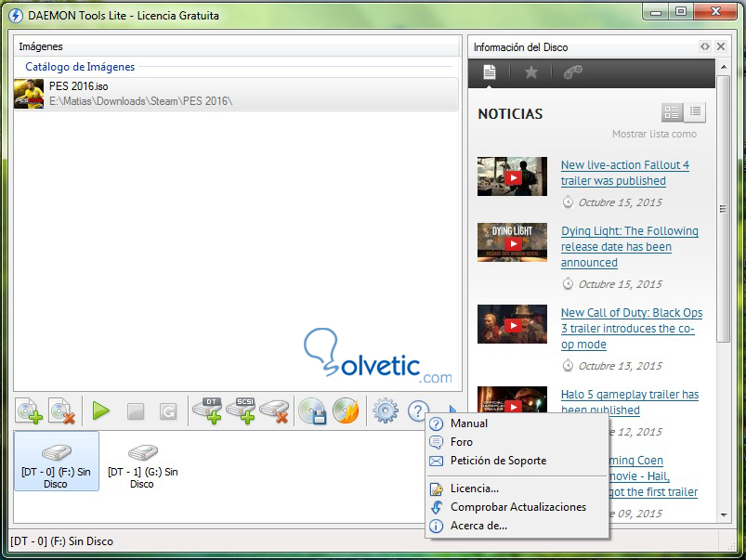Add a SCSI virtual drive
The image size is (746, 560).
[x=242, y=410]
